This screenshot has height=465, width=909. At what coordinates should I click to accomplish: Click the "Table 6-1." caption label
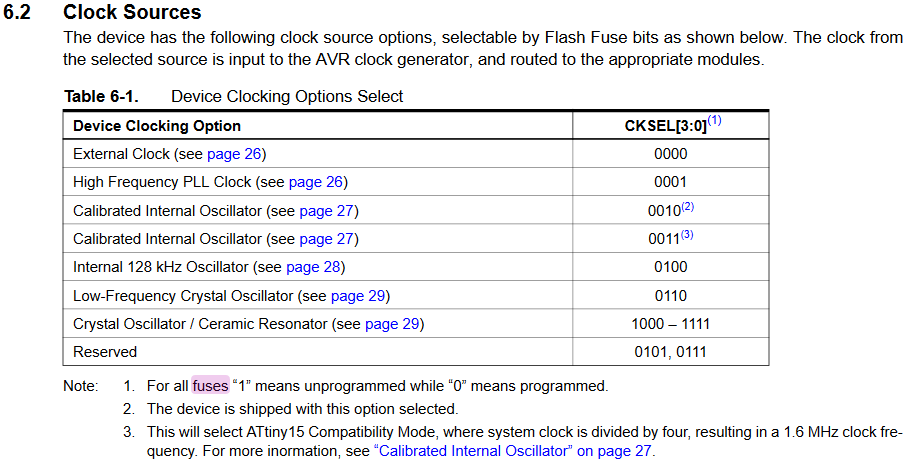[x=101, y=97]
